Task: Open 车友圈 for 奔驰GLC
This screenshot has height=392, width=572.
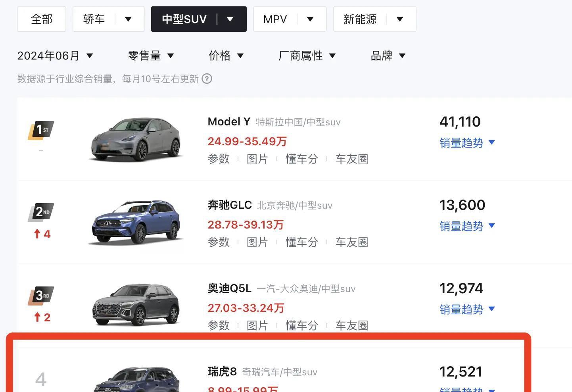Action: 352,242
